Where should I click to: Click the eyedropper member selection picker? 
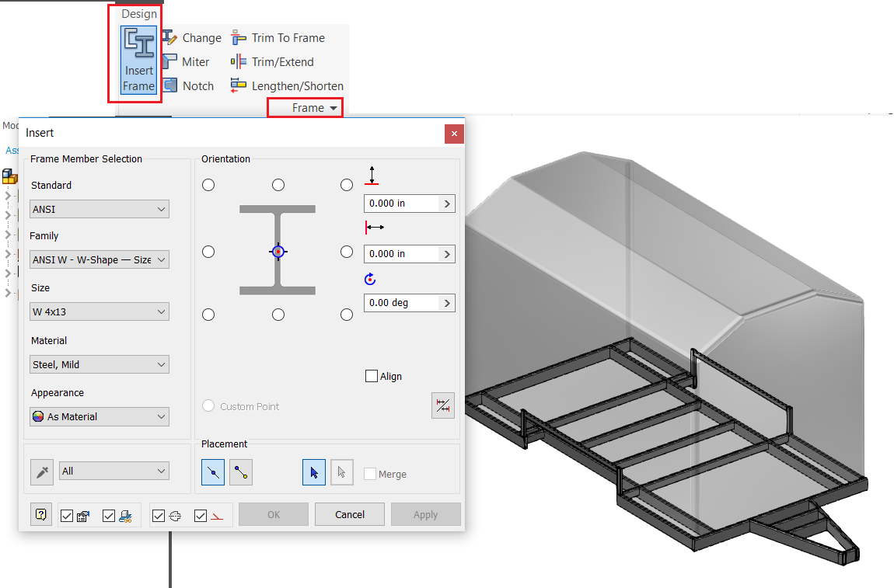[x=42, y=471]
